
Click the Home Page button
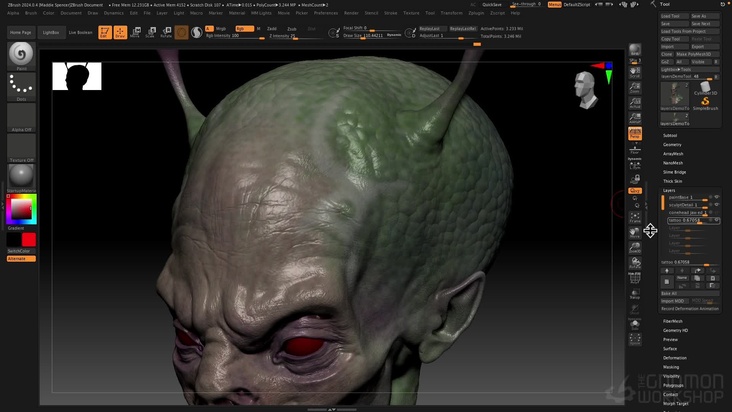[x=21, y=33]
